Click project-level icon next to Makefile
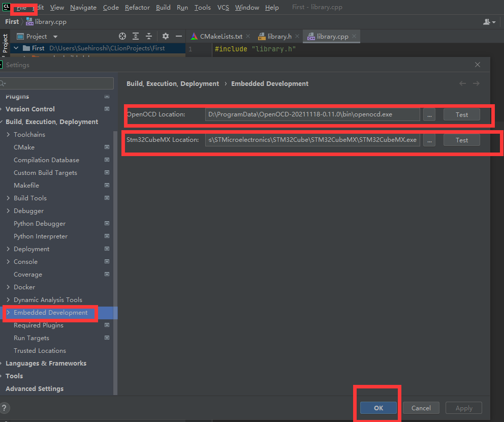The height and width of the screenshot is (422, 504). pyautogui.click(x=107, y=185)
